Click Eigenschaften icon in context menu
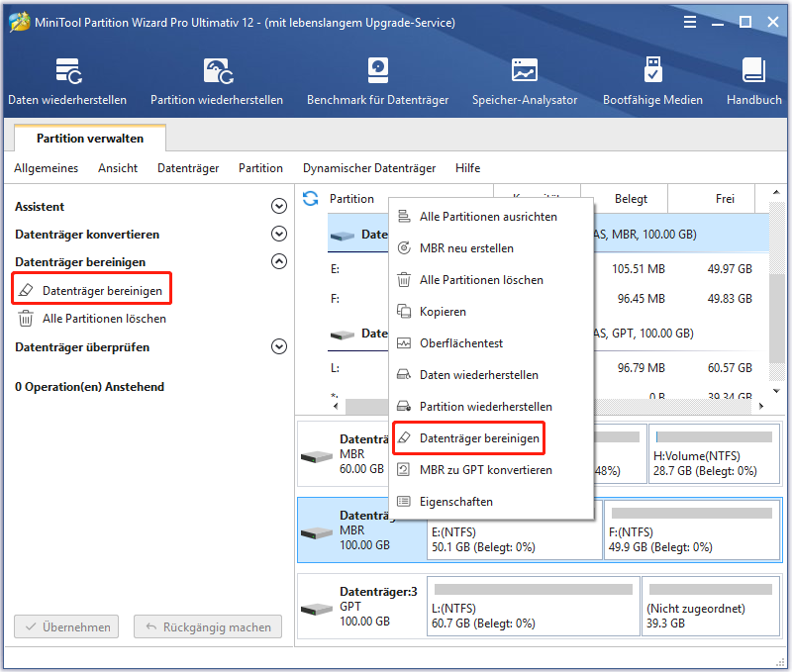 pos(404,502)
